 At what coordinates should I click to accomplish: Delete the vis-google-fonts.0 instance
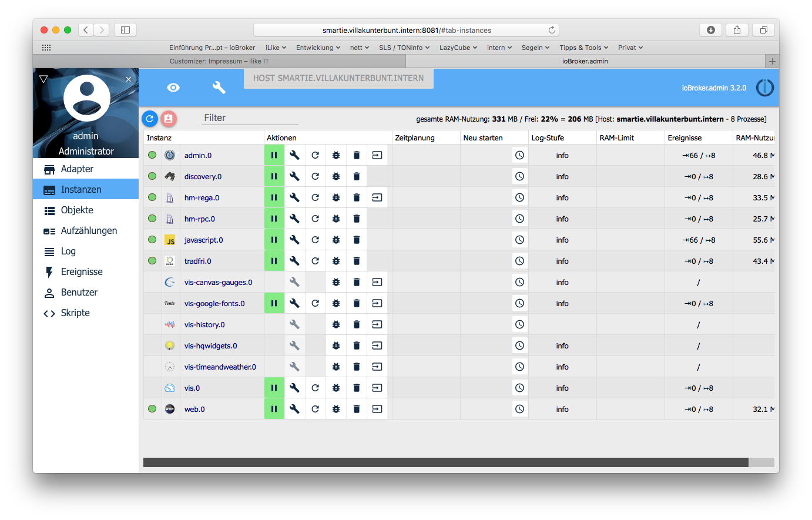357,303
